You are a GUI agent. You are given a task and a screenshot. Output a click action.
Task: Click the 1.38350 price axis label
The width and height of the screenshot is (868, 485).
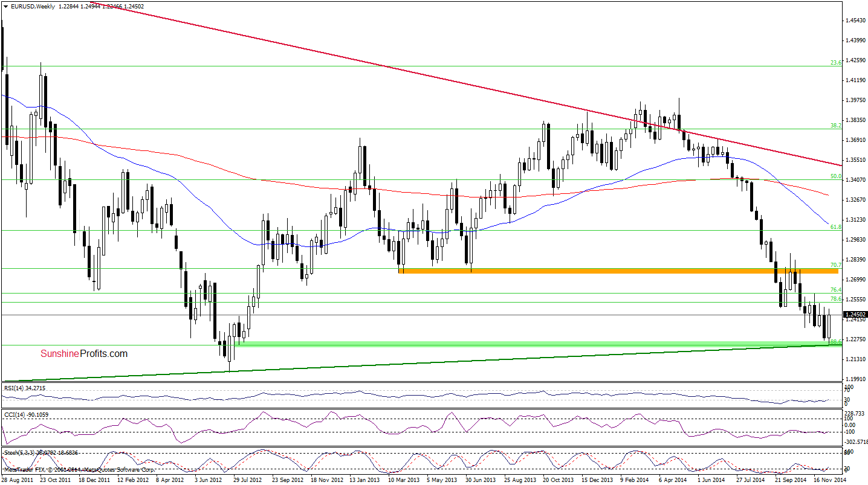856,120
